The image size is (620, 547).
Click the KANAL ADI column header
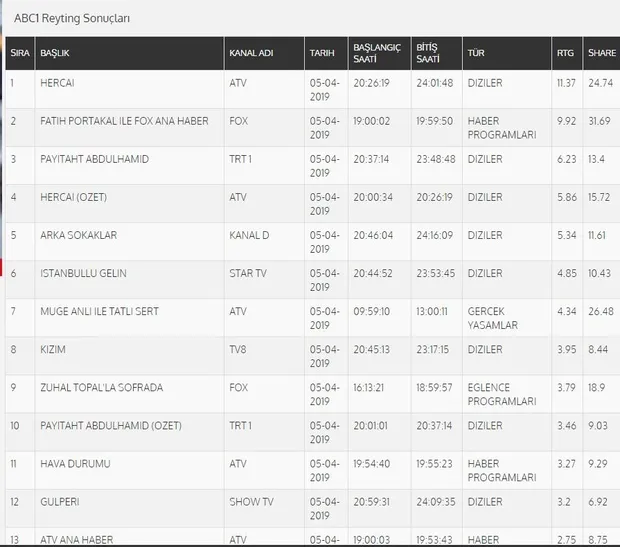coord(251,51)
